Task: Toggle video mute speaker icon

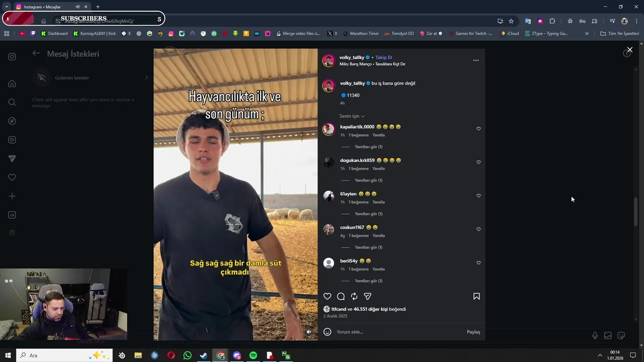Action: click(309, 332)
